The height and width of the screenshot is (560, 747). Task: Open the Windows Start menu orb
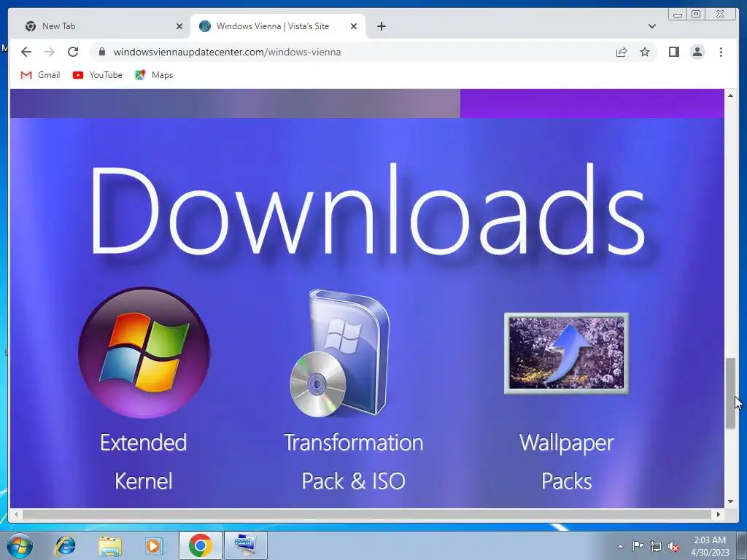20,545
